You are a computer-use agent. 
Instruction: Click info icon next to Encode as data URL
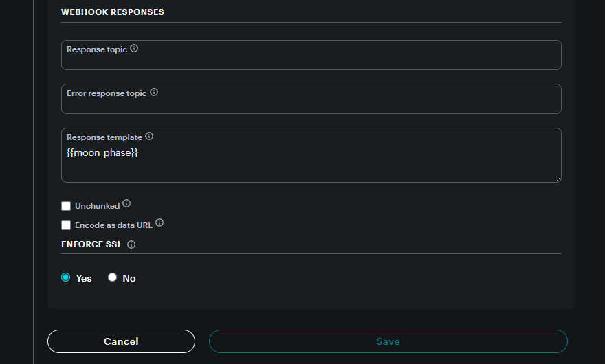(x=159, y=223)
